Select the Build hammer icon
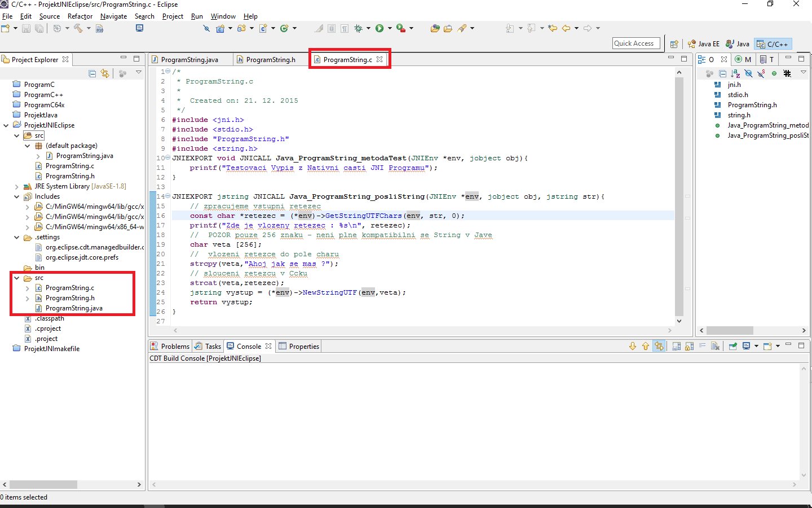Image resolution: width=812 pixels, height=508 pixels. (78, 28)
